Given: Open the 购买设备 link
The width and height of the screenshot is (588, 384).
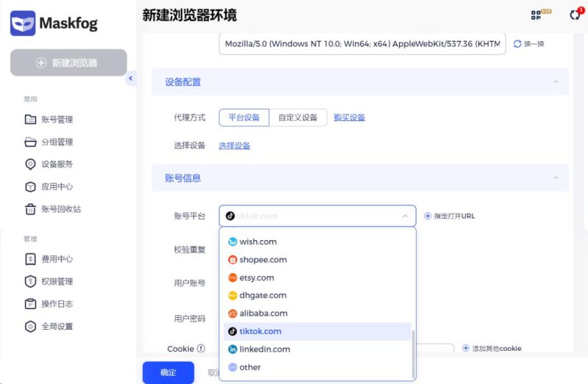Looking at the screenshot, I should coord(350,117).
